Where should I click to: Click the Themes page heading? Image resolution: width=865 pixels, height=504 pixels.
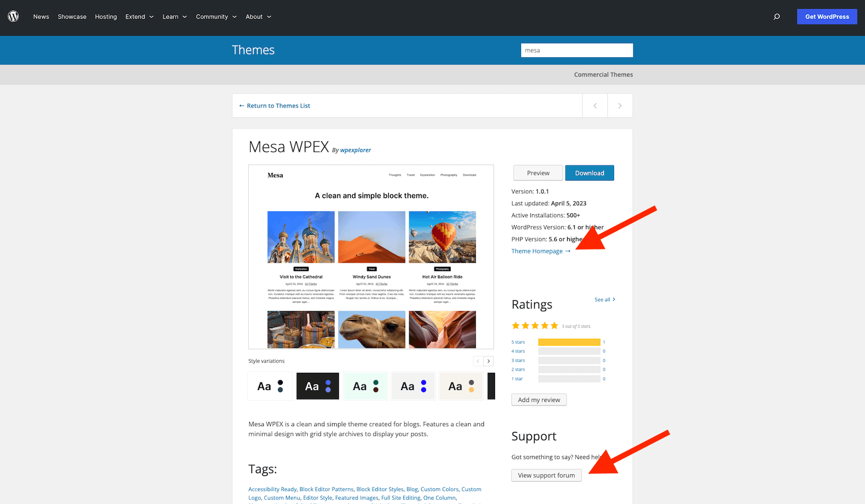coord(253,50)
